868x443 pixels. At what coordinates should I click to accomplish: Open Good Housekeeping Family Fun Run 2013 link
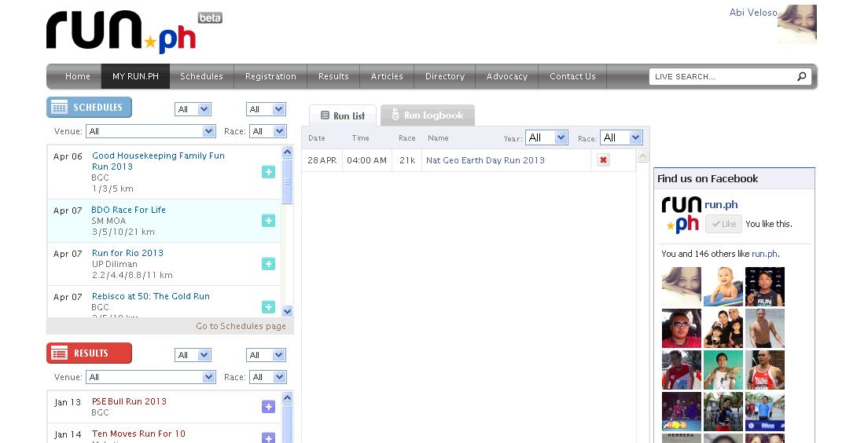tap(158, 161)
